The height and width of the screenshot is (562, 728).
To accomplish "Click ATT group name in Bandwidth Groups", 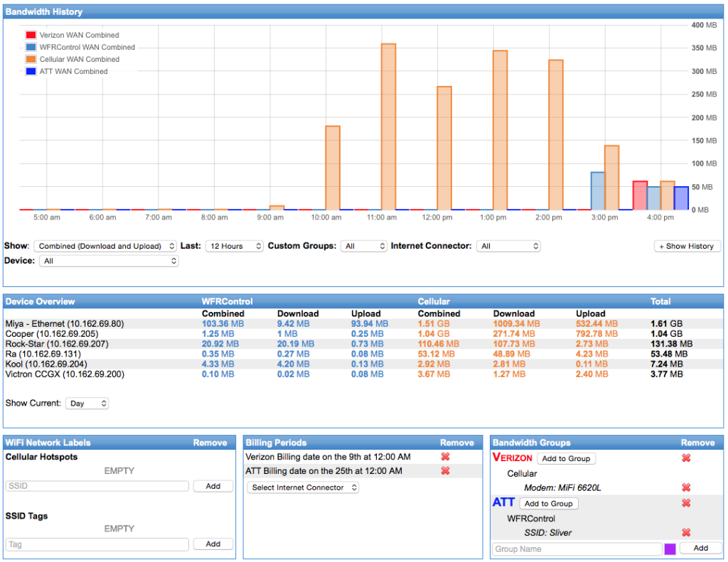I will [x=503, y=502].
